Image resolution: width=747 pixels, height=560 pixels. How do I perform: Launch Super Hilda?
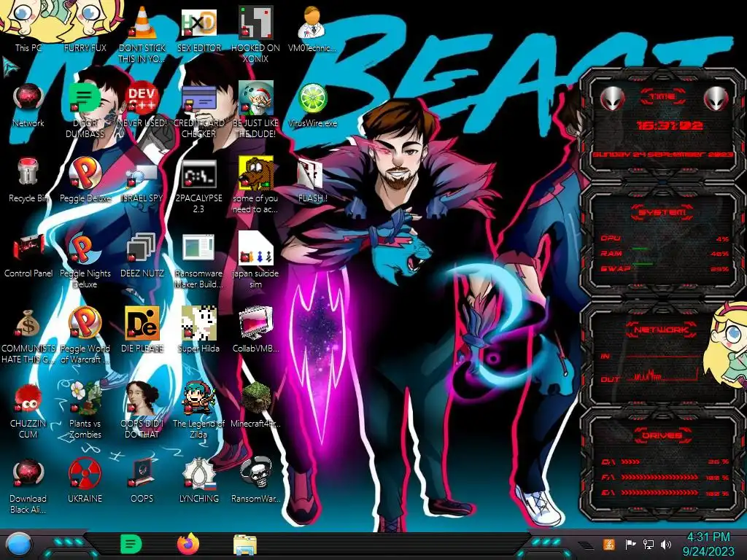click(199, 330)
